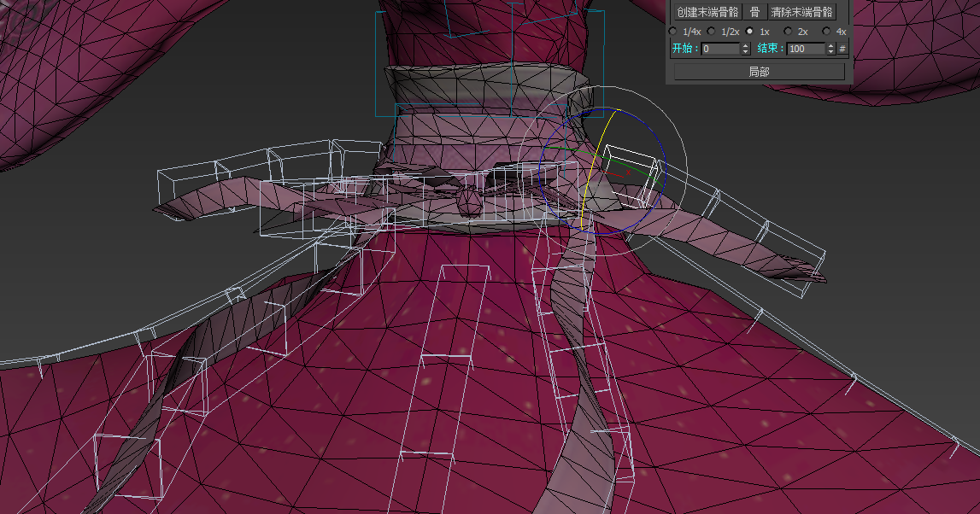Select the 4x radio option
Screen dimensions: 980x514
826,32
